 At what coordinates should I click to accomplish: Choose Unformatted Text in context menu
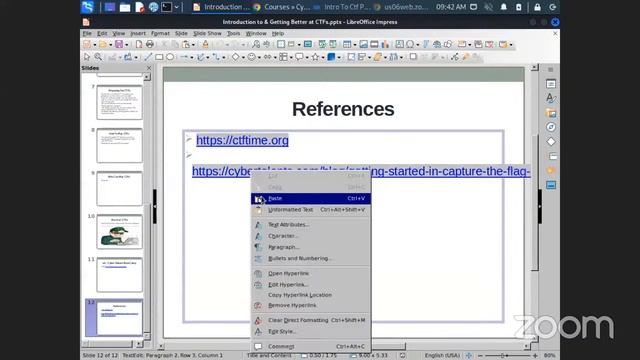pos(311,210)
